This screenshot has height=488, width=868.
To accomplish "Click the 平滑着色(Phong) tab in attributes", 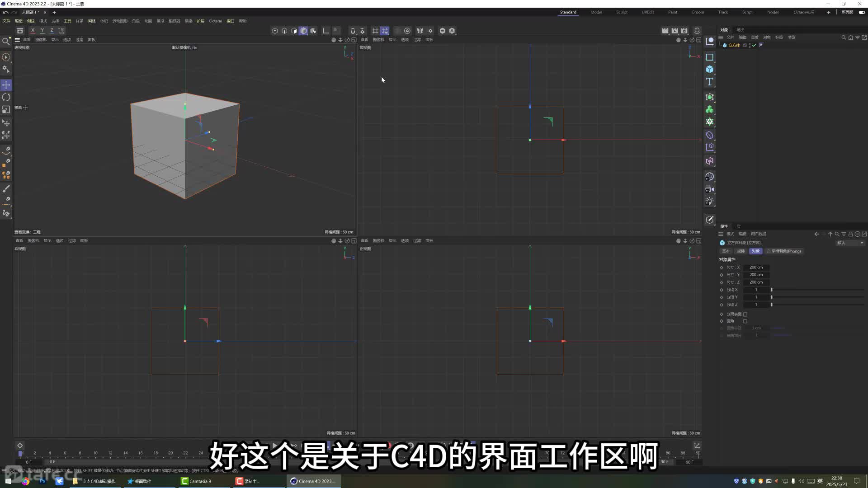I will (x=783, y=251).
